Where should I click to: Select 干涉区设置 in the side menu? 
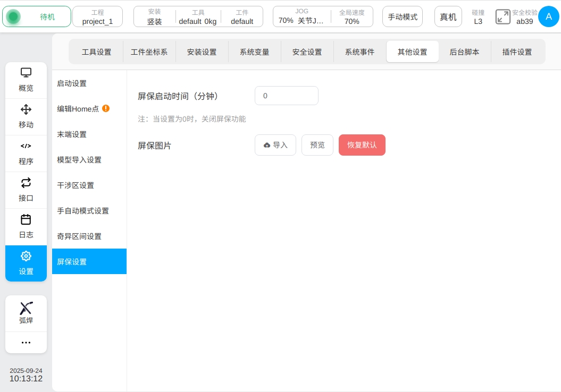click(x=76, y=185)
